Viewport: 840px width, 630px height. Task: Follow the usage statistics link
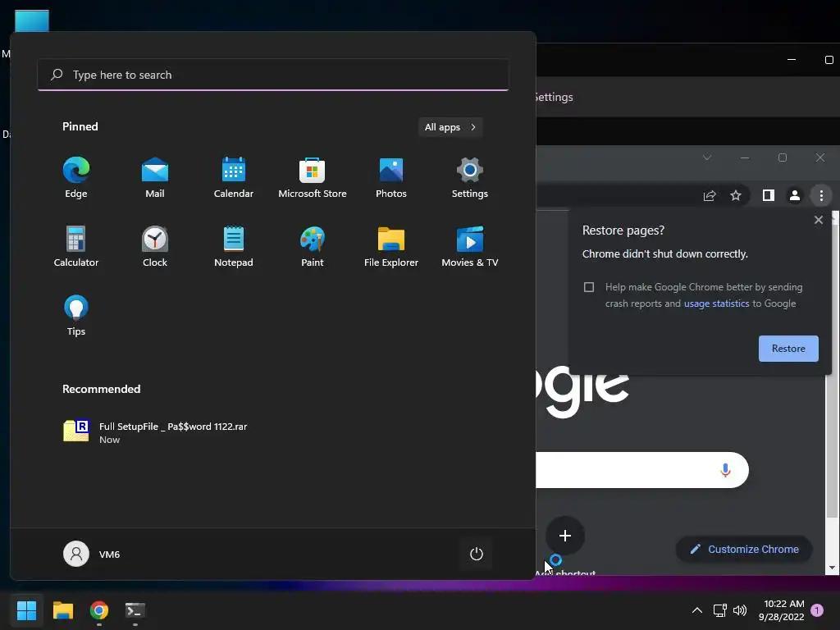coord(716,304)
